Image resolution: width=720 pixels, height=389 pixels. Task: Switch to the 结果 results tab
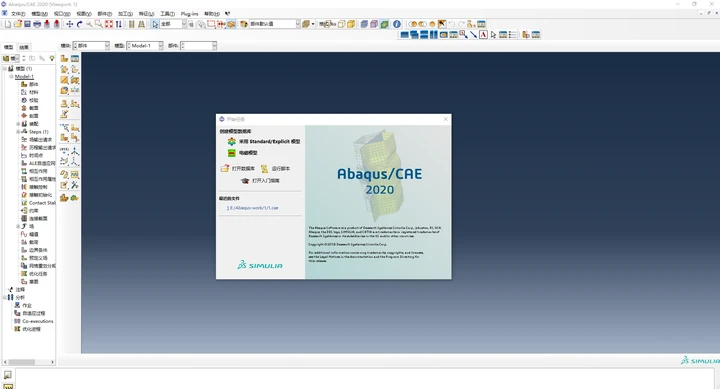click(x=24, y=47)
